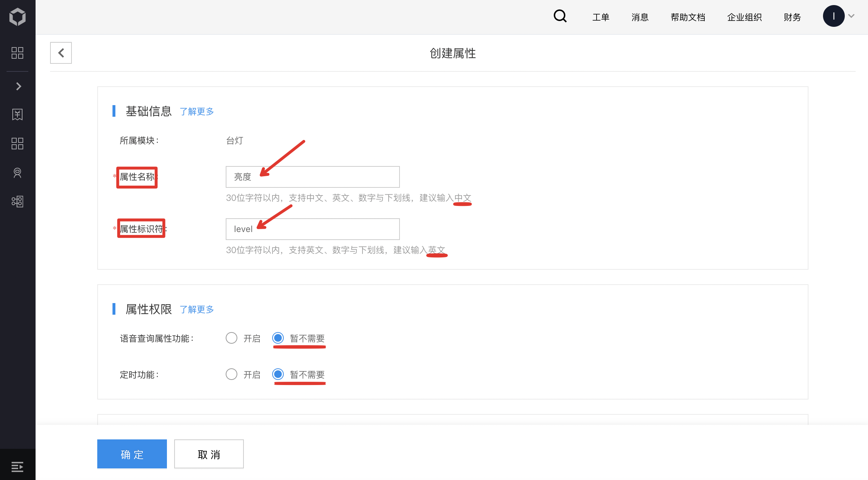This screenshot has width=868, height=480.
Task: Click the 属性名称 input field containing 亮度
Action: (x=313, y=177)
